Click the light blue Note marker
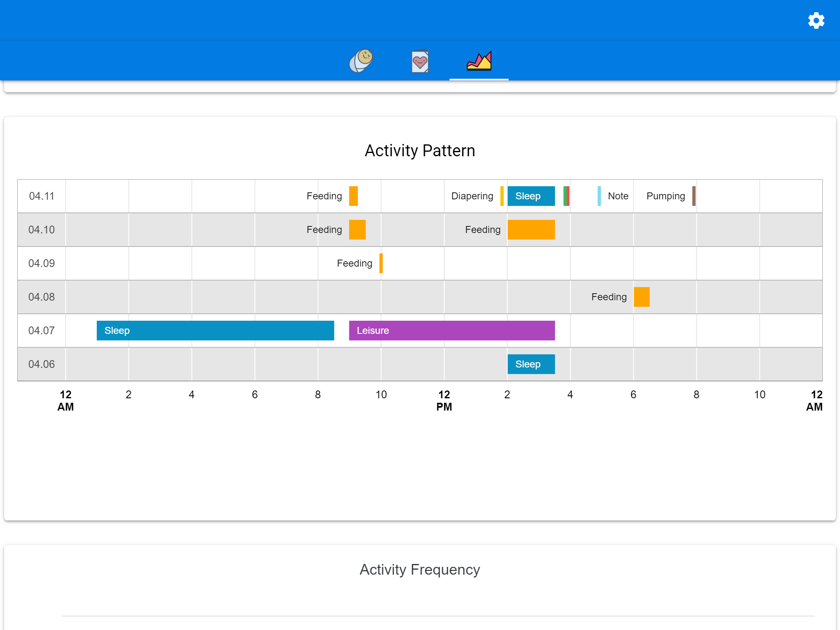 click(x=599, y=196)
